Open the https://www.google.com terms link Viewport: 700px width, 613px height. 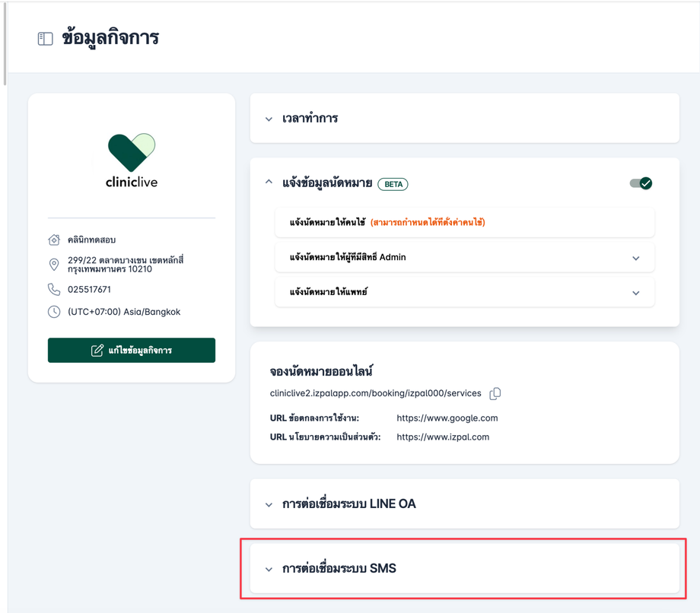click(x=447, y=418)
